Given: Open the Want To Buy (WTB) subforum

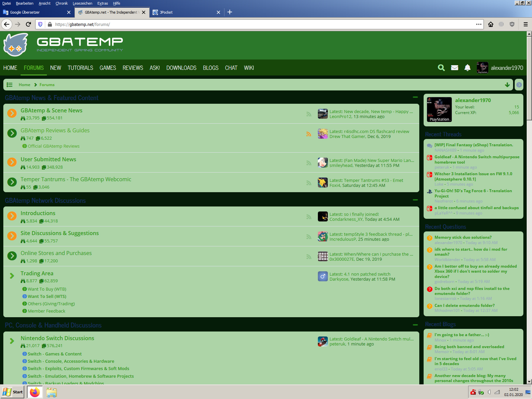Looking at the screenshot, I should click(x=47, y=289).
